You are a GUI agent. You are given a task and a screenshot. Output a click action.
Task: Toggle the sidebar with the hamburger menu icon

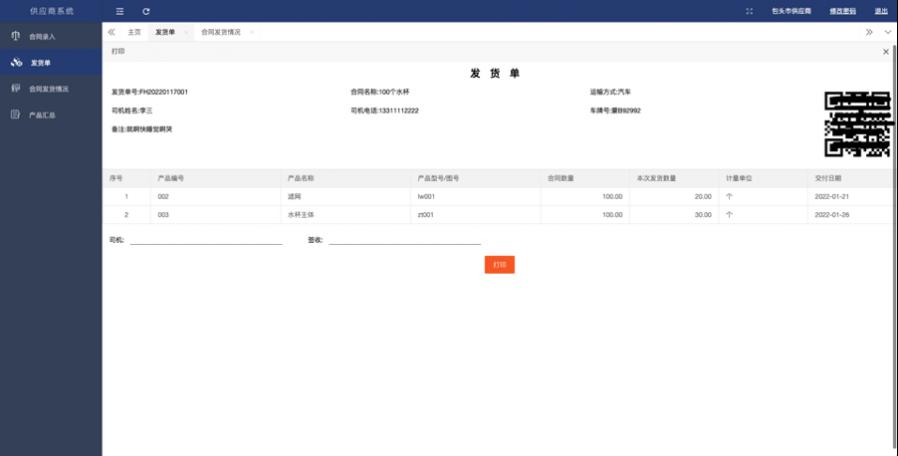coord(120,11)
